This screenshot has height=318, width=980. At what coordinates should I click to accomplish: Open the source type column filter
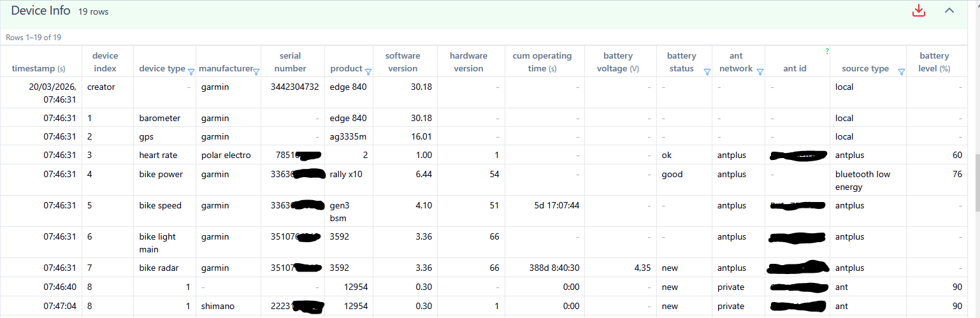[901, 72]
